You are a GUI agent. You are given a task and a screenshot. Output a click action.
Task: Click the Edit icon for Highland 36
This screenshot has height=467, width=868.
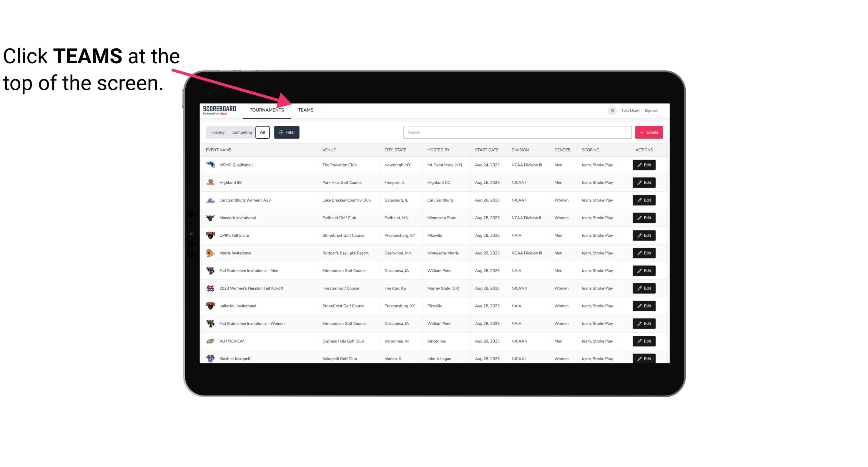point(644,182)
